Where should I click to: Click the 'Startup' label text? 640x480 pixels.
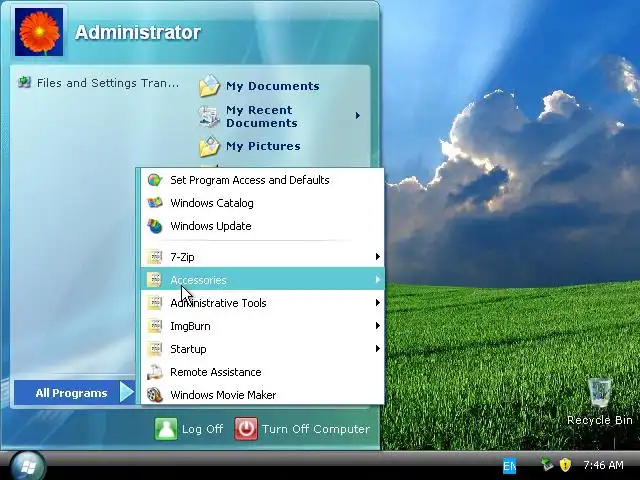tap(188, 349)
